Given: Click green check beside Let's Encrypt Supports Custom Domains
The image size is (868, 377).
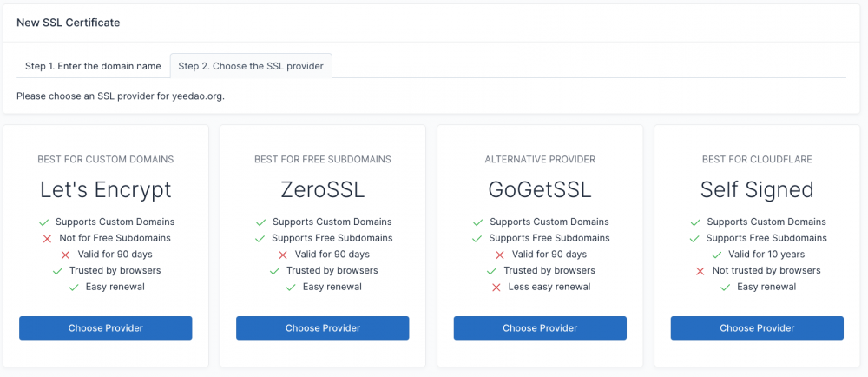Looking at the screenshot, I should point(43,222).
